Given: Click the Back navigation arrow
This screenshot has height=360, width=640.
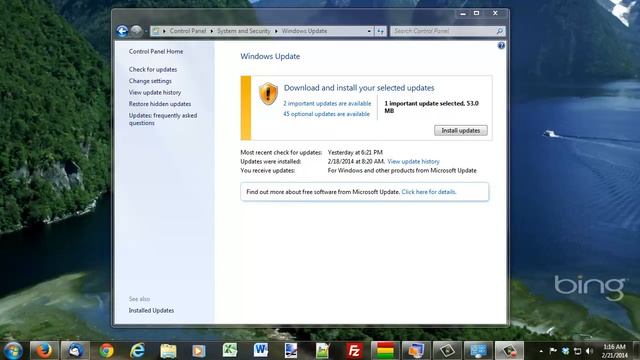Looking at the screenshot, I should point(122,31).
